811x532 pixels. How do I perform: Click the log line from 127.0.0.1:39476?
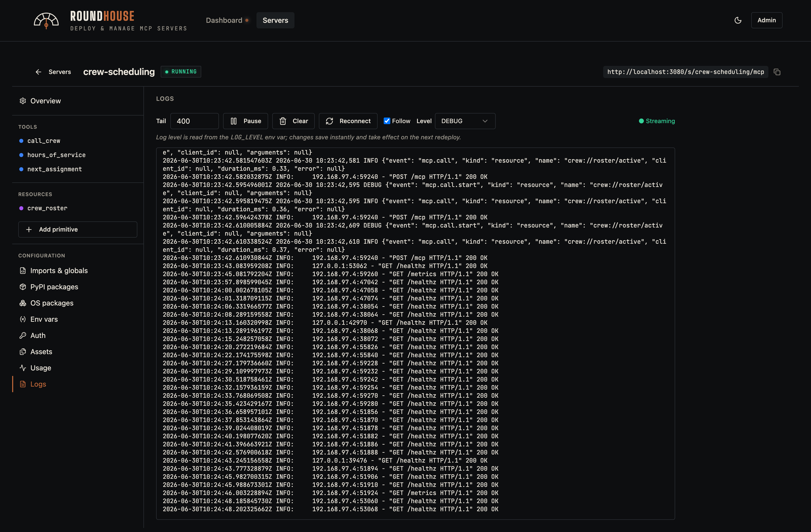(x=325, y=461)
